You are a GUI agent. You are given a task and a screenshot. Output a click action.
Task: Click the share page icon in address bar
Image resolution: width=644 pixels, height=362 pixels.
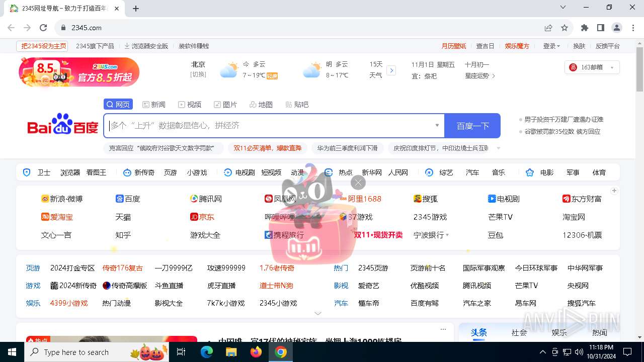point(548,28)
